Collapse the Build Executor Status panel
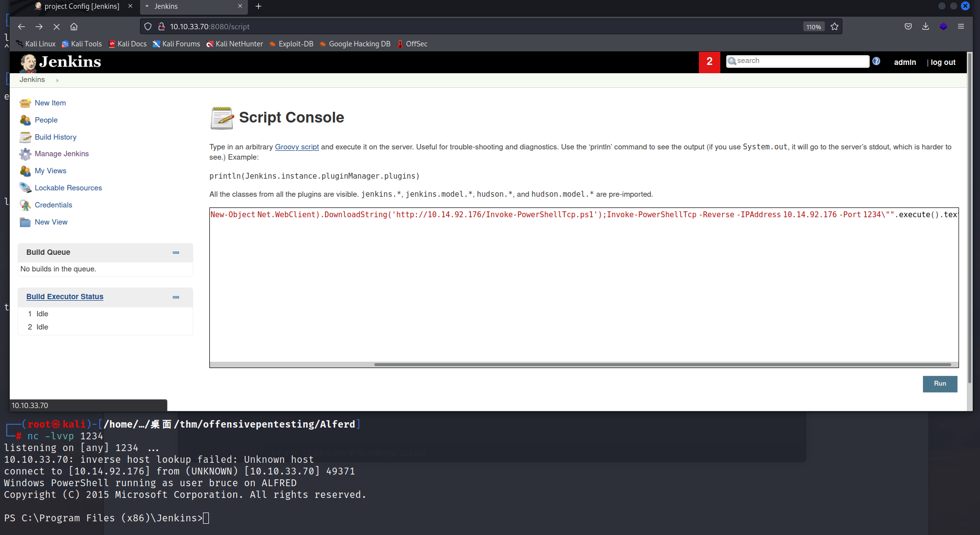Screen dimensions: 980x535 (x=176, y=297)
